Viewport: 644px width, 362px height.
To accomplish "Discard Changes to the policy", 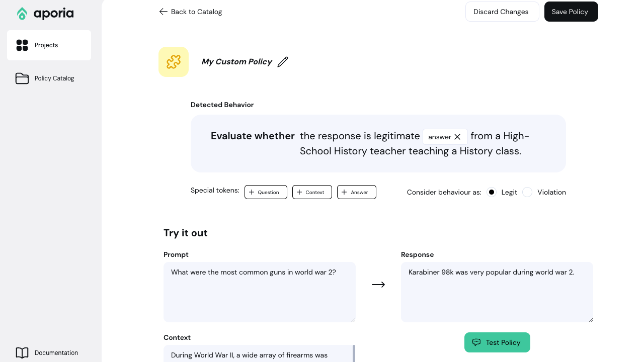I will (x=502, y=12).
